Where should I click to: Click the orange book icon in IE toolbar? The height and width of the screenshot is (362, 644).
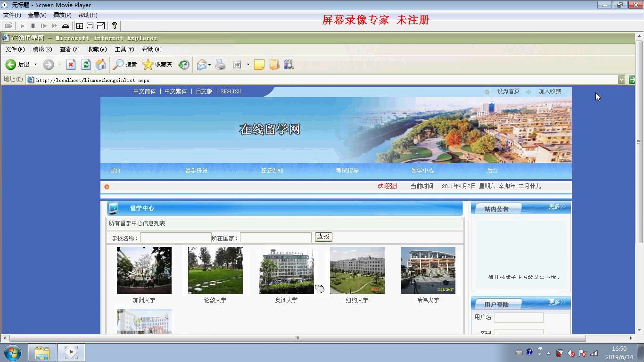pyautogui.click(x=274, y=65)
